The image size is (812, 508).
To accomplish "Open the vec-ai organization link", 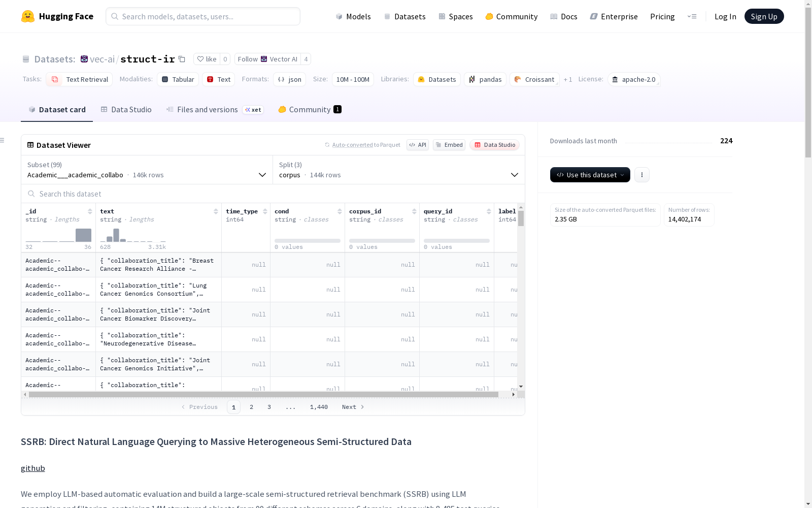I will click(102, 59).
